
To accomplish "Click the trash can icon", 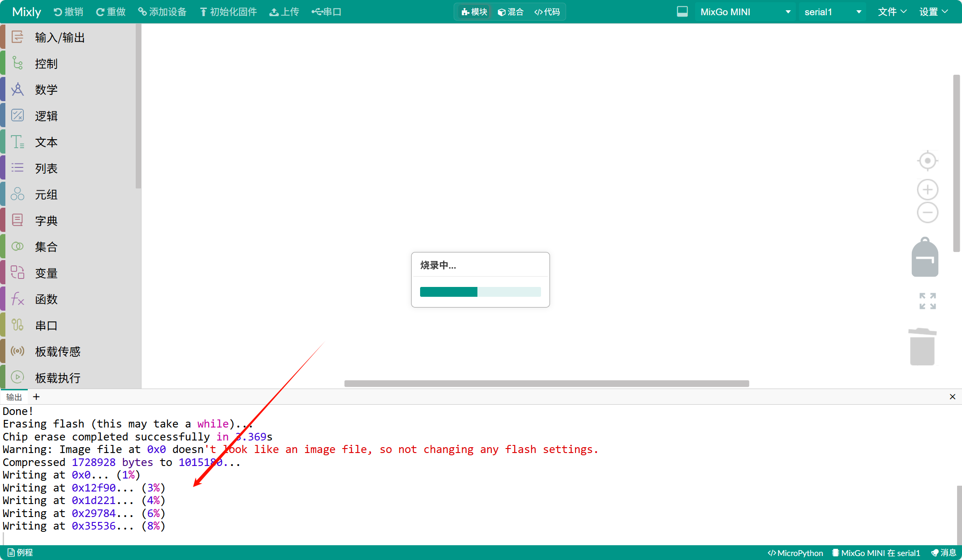I will (x=922, y=347).
